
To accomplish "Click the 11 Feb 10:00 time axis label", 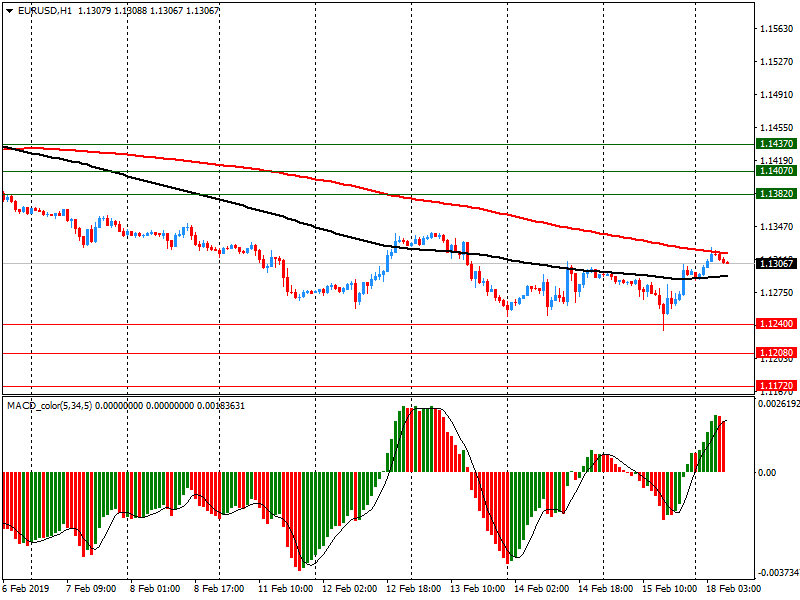I will pos(286,589).
